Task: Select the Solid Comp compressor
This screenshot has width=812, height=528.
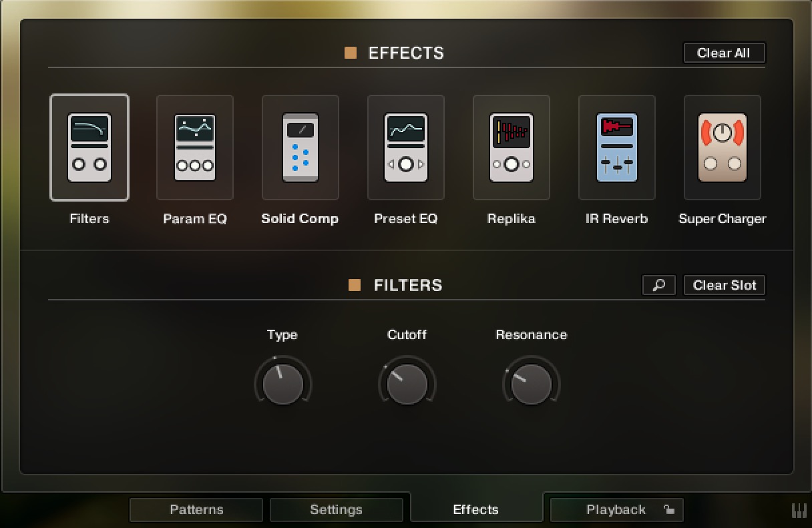Action: click(x=300, y=147)
